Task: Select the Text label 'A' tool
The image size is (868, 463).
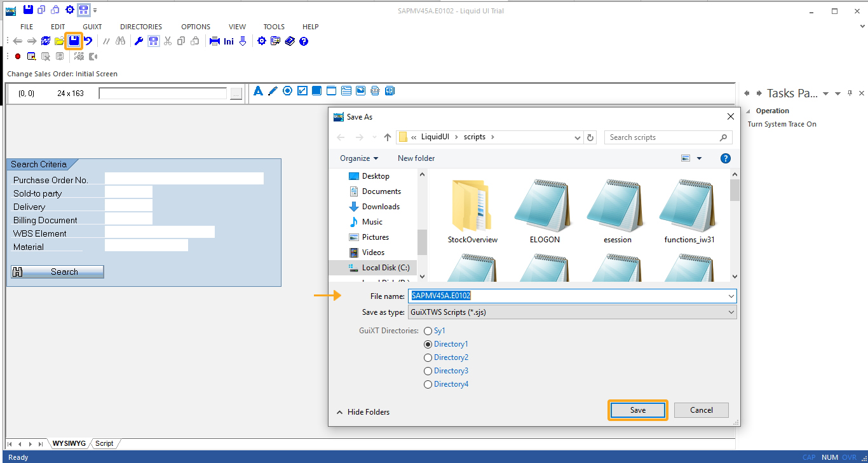Action: click(x=258, y=91)
